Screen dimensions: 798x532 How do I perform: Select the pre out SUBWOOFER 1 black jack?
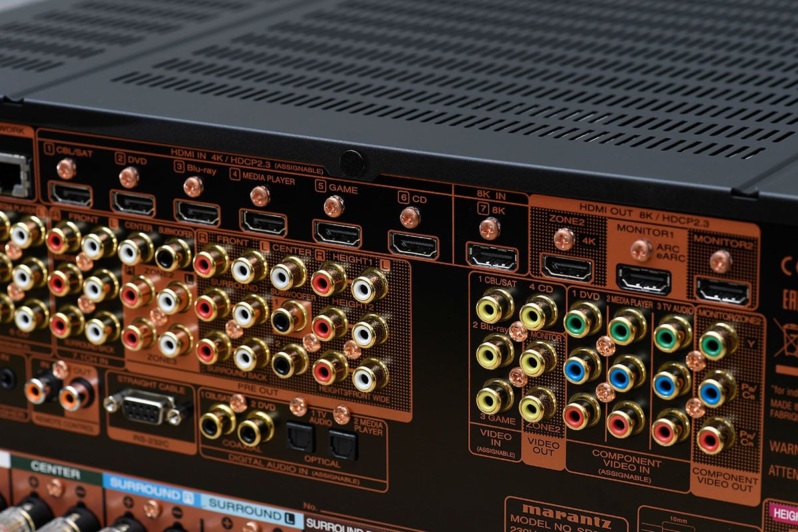[289, 317]
